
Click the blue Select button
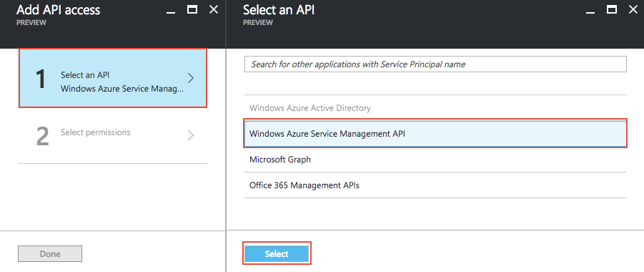pyautogui.click(x=277, y=254)
